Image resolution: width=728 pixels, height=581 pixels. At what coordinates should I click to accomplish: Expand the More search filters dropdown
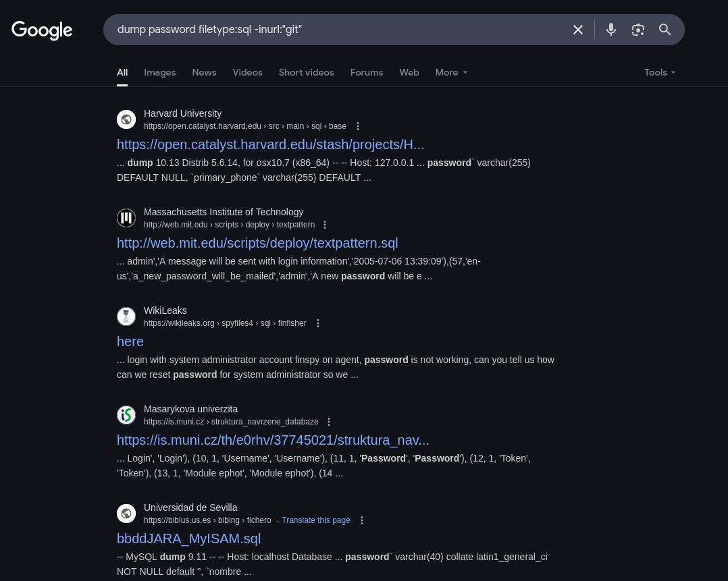[x=451, y=72]
